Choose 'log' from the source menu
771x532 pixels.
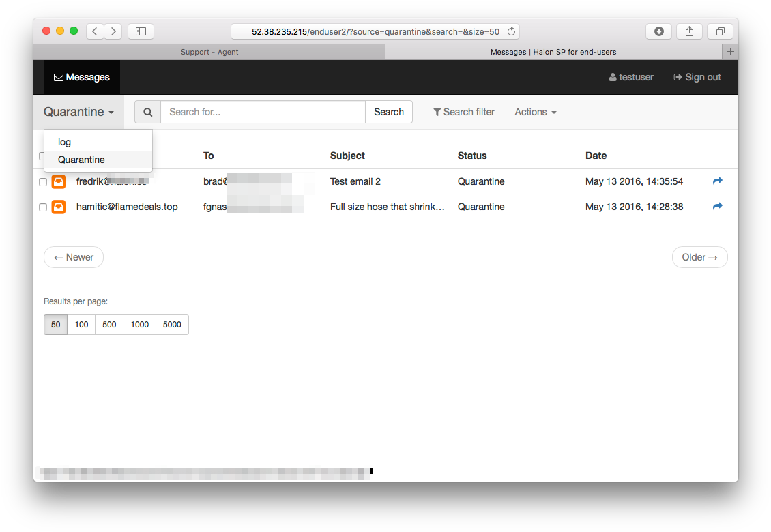(x=65, y=142)
